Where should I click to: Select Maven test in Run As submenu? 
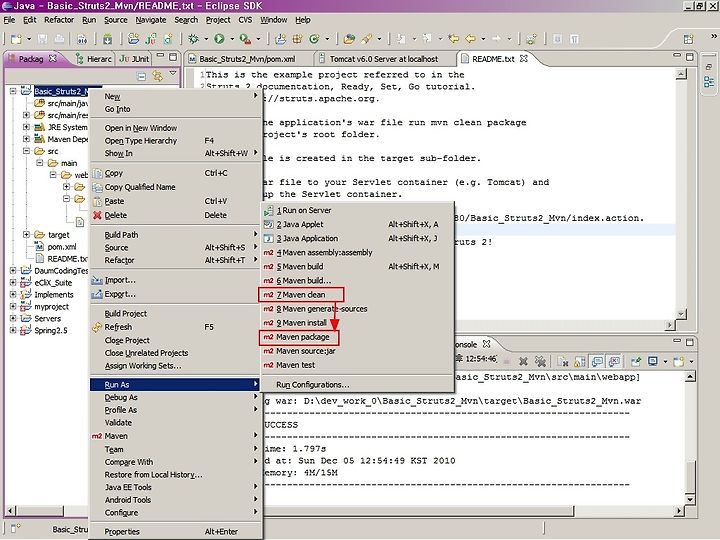pyautogui.click(x=358, y=365)
